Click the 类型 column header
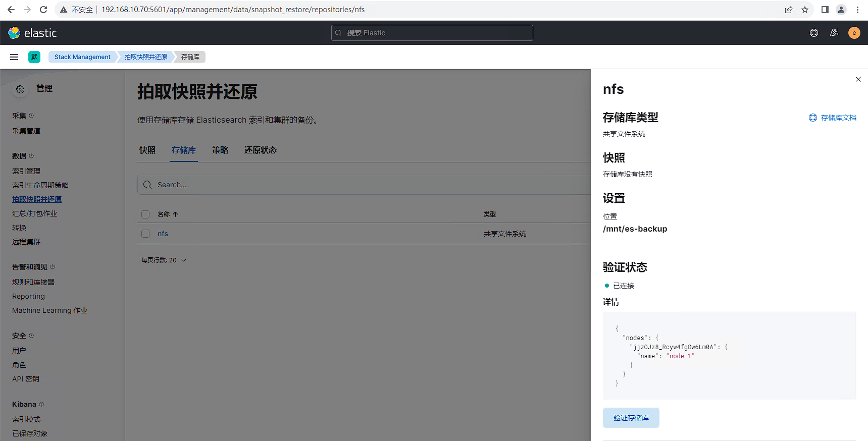This screenshot has width=868, height=441. click(x=490, y=214)
